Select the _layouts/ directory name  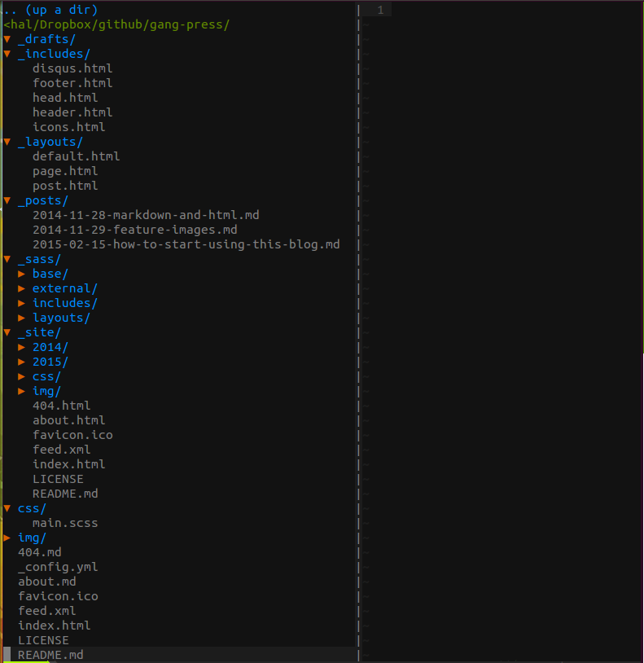coord(50,142)
